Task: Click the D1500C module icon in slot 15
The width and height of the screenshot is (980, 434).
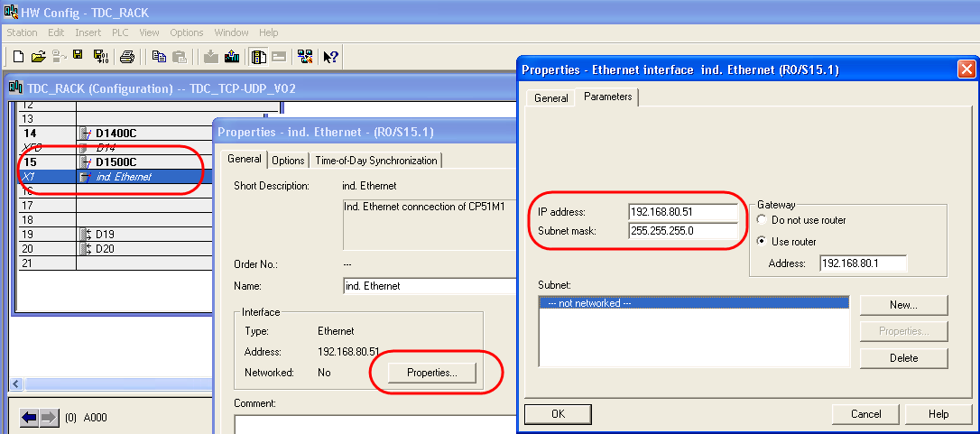Action: 87,162
